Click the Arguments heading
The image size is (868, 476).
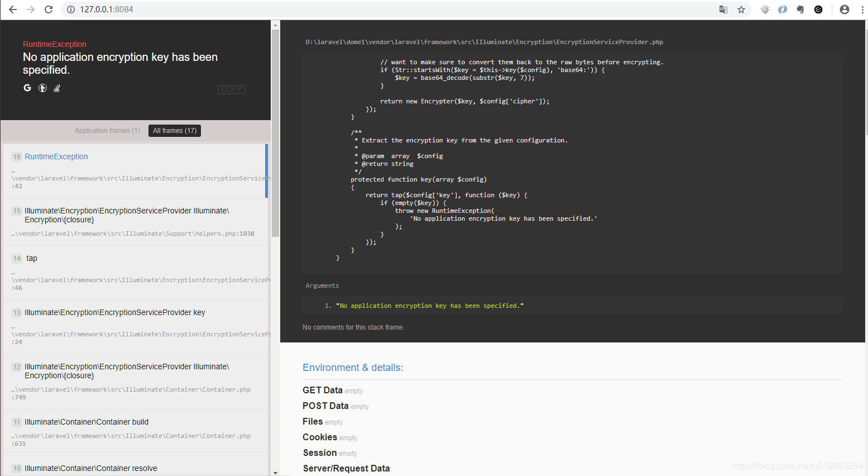point(322,285)
